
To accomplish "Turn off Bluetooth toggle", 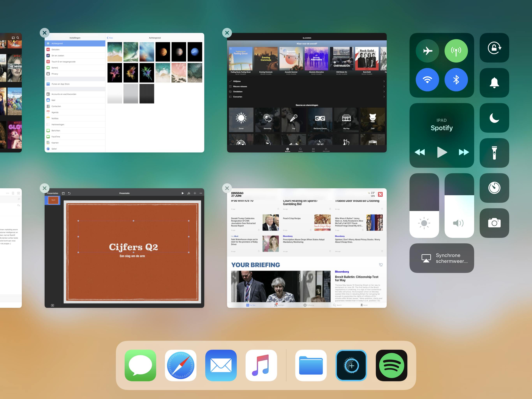I will tap(456, 80).
